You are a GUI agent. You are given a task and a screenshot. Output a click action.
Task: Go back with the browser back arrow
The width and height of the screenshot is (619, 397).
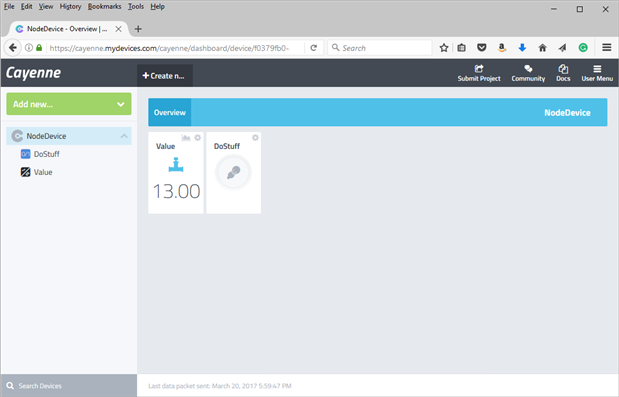[x=13, y=48]
